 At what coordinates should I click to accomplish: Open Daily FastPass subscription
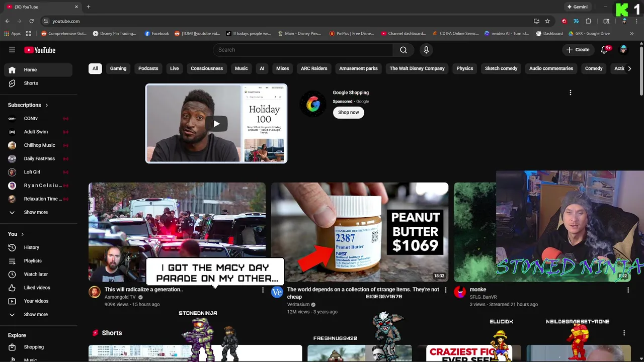[x=38, y=158]
